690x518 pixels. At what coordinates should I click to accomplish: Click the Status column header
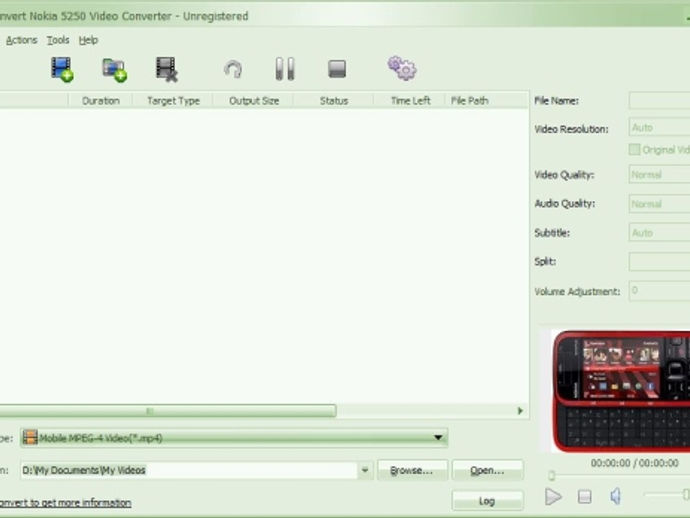334,101
